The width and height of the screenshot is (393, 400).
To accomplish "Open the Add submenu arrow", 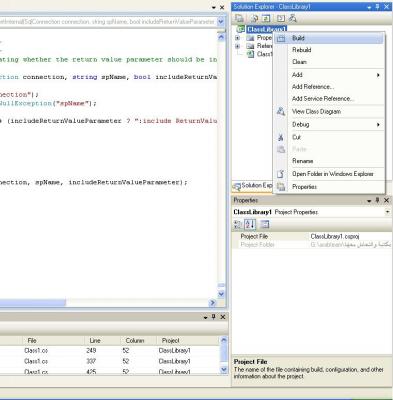I will (x=378, y=75).
